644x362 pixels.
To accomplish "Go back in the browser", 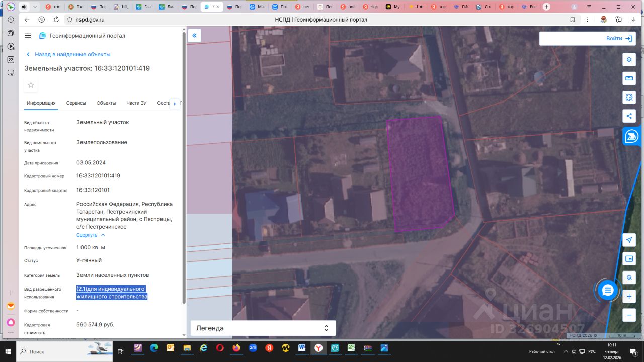I will (x=27, y=20).
